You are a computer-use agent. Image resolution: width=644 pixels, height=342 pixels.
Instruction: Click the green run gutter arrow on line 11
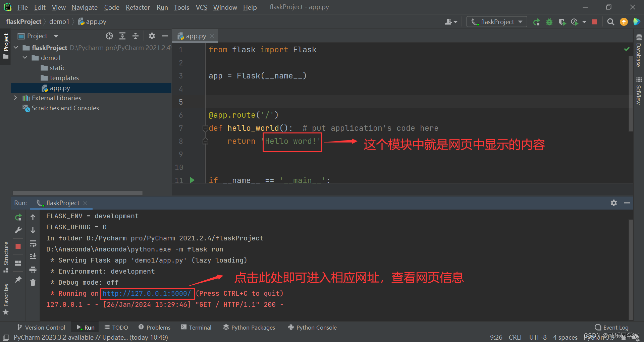192,180
